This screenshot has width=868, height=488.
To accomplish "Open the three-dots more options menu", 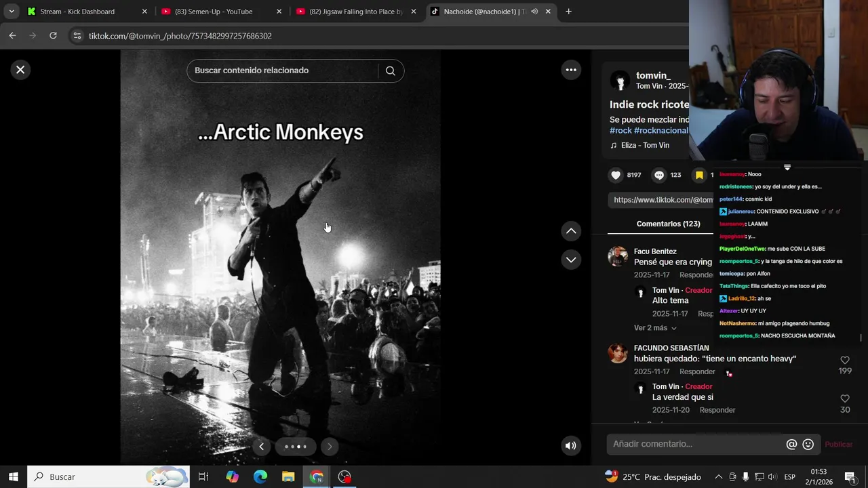I will 571,70.
